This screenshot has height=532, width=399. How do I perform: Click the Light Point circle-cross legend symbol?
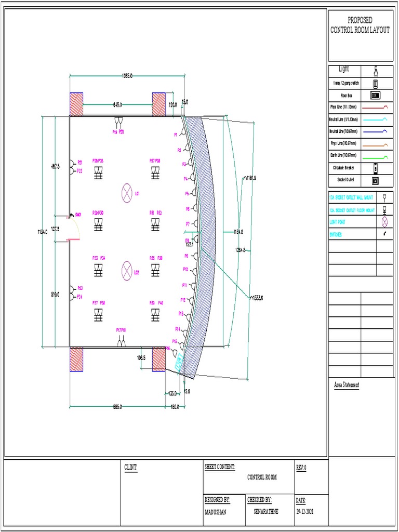[384, 222]
